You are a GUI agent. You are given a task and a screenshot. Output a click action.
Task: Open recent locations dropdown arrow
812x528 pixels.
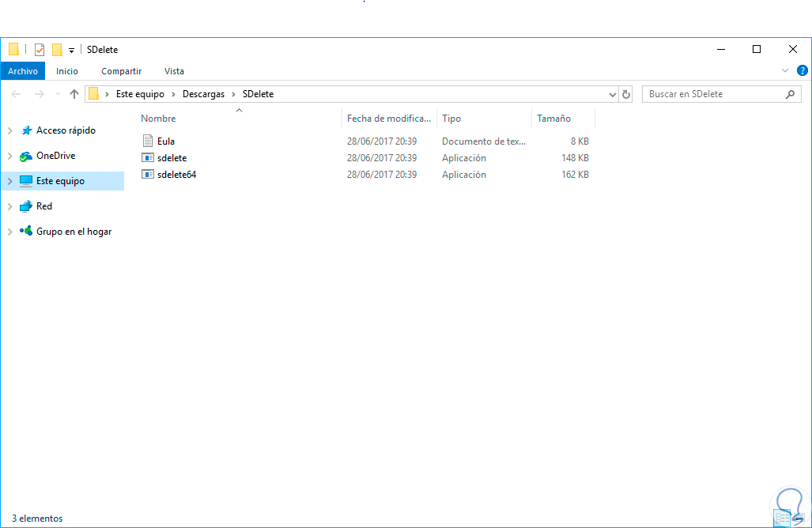coord(58,94)
